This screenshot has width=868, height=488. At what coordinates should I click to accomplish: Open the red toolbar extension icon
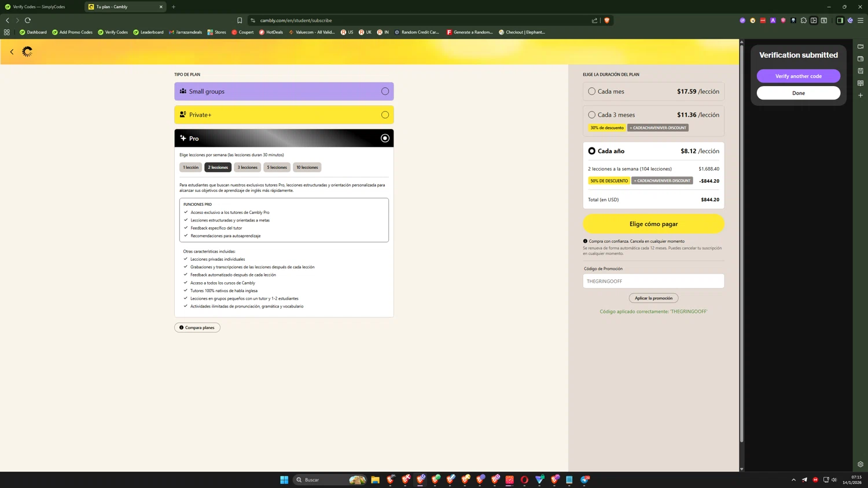pyautogui.click(x=763, y=20)
